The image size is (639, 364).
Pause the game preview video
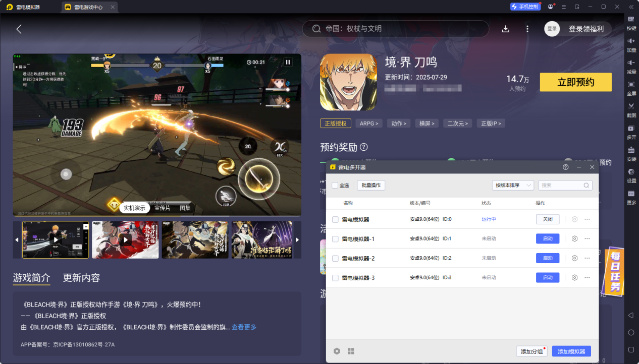pyautogui.click(x=288, y=62)
